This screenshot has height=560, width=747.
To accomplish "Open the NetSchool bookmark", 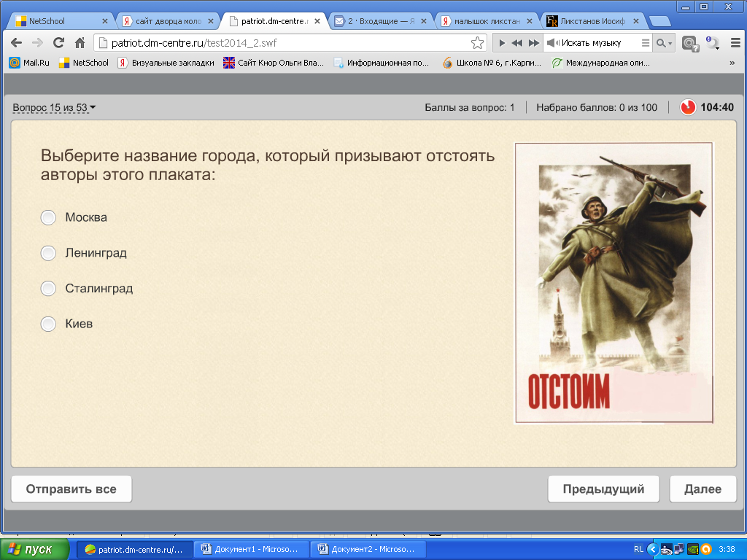I will (x=84, y=63).
